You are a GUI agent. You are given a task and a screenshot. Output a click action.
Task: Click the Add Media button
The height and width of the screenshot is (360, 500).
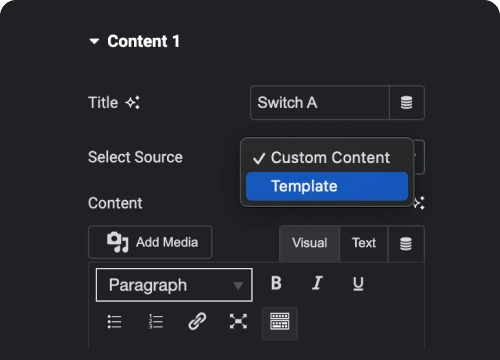point(150,242)
